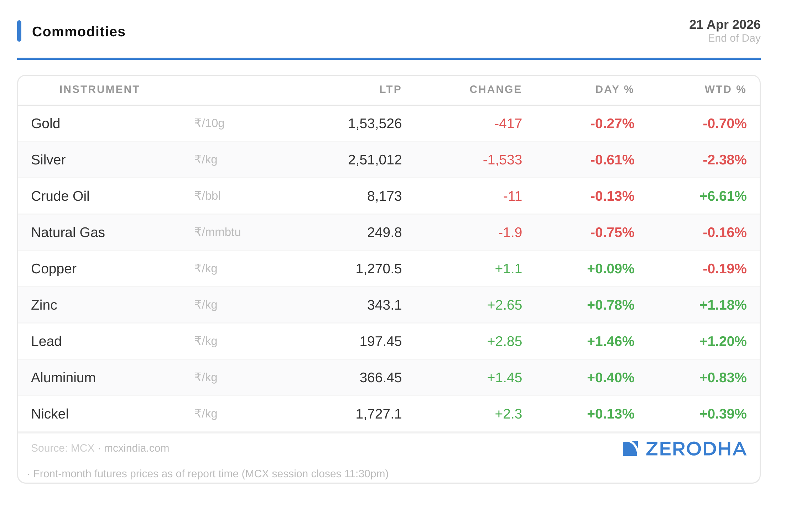Screen dimensions: 812x505
Task: Click the Commodities heading
Action: 78,32
